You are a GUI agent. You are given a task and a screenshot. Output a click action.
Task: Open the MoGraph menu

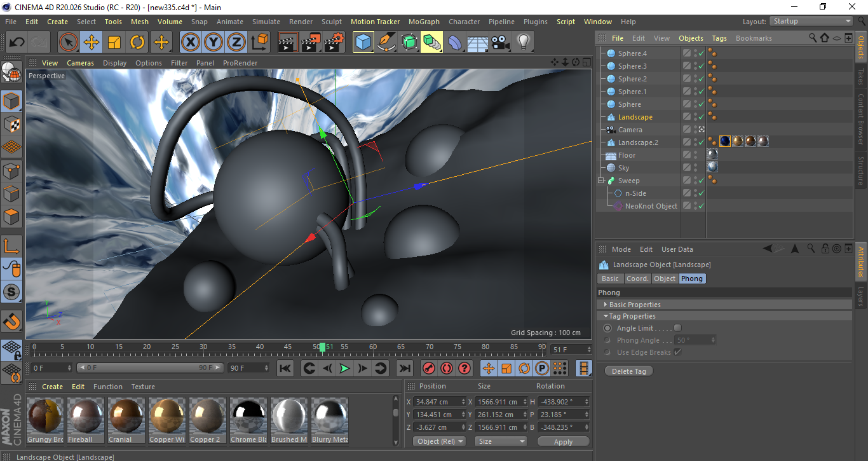(x=424, y=22)
